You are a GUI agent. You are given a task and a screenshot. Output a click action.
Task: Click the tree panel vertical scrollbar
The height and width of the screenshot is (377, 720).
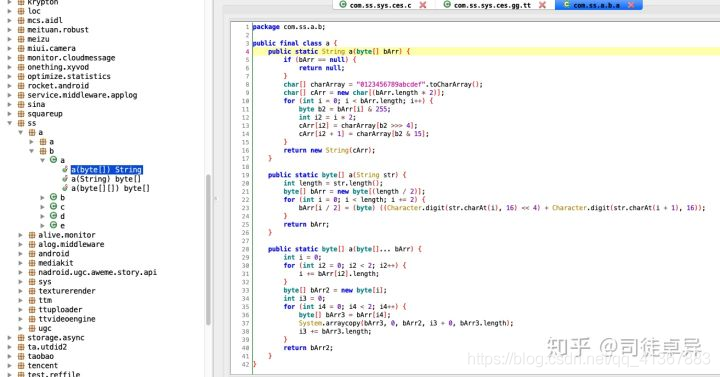[x=208, y=249]
